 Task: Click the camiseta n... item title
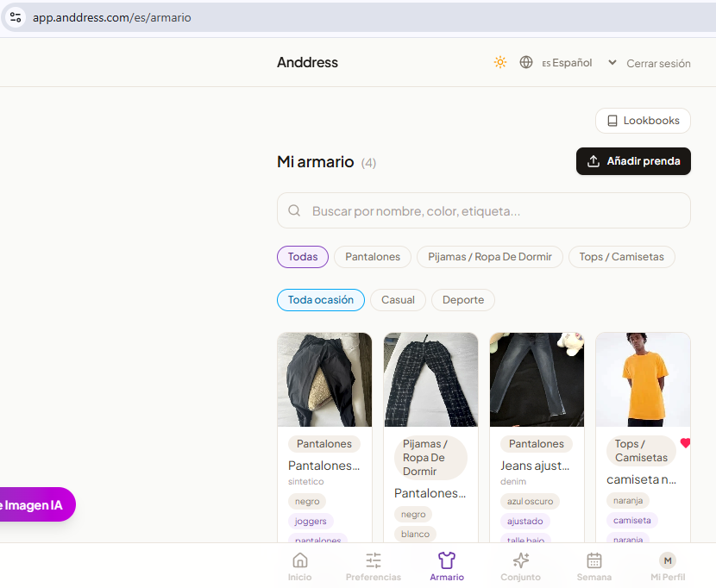click(x=641, y=479)
